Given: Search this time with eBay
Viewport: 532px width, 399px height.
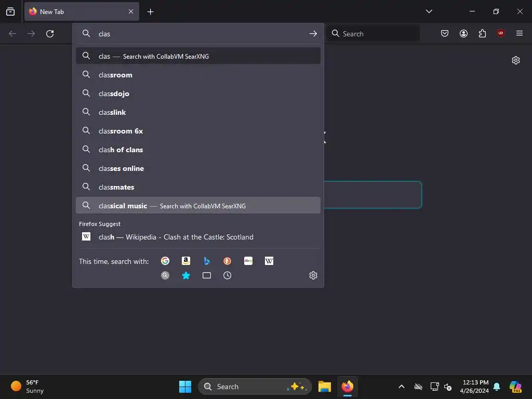Looking at the screenshot, I should click(248, 261).
